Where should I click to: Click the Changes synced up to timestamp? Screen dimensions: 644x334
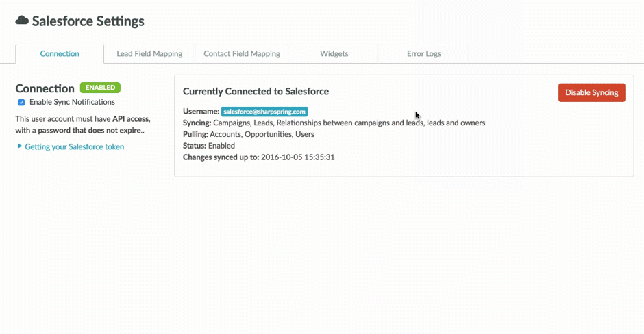[297, 157]
